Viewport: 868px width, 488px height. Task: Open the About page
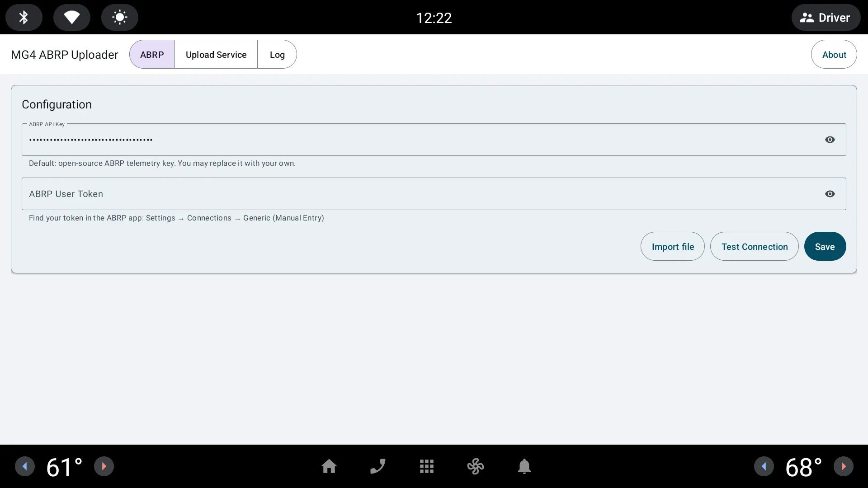point(834,54)
